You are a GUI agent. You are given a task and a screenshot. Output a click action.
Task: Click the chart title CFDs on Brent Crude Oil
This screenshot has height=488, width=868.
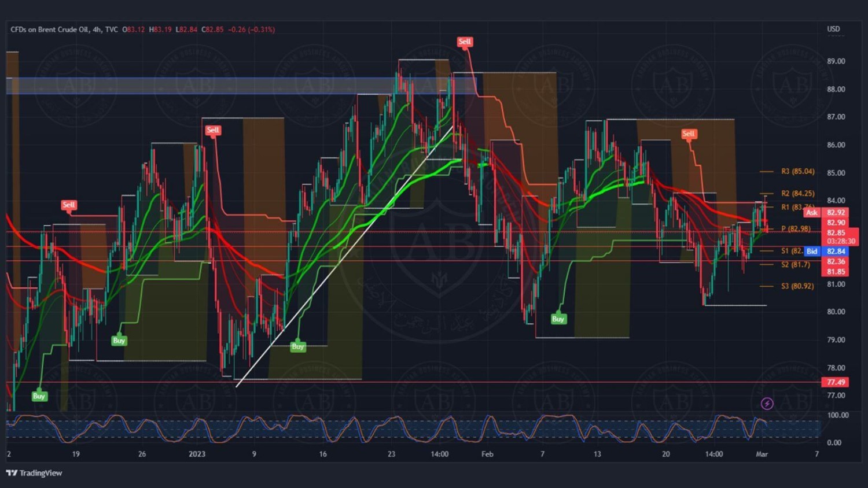[x=49, y=29]
